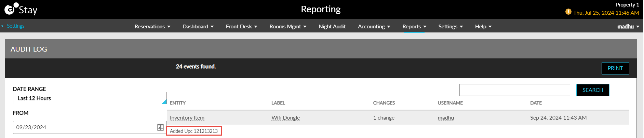
Task: Click the SEARCH button
Action: 593,90
